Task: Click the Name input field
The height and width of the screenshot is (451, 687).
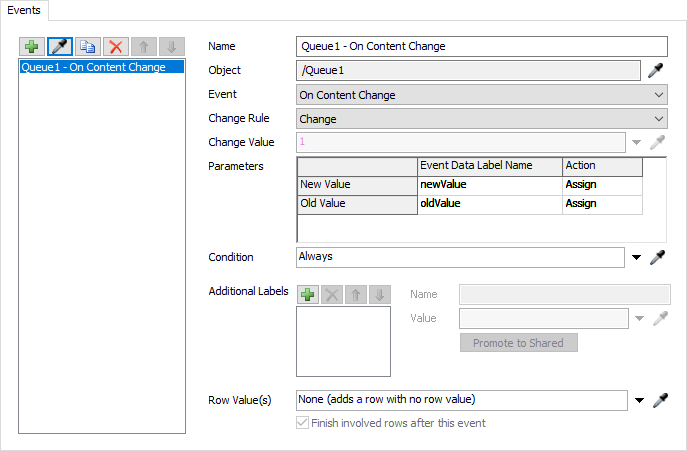Action: pos(482,46)
